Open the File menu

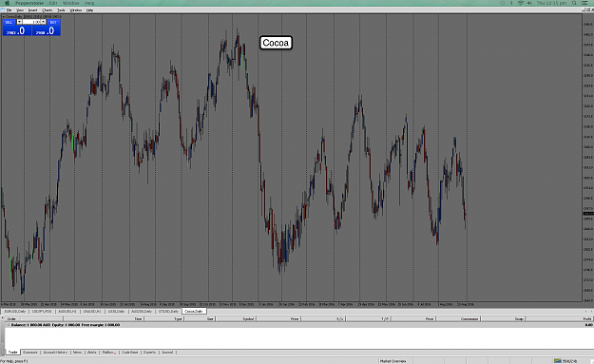point(10,10)
